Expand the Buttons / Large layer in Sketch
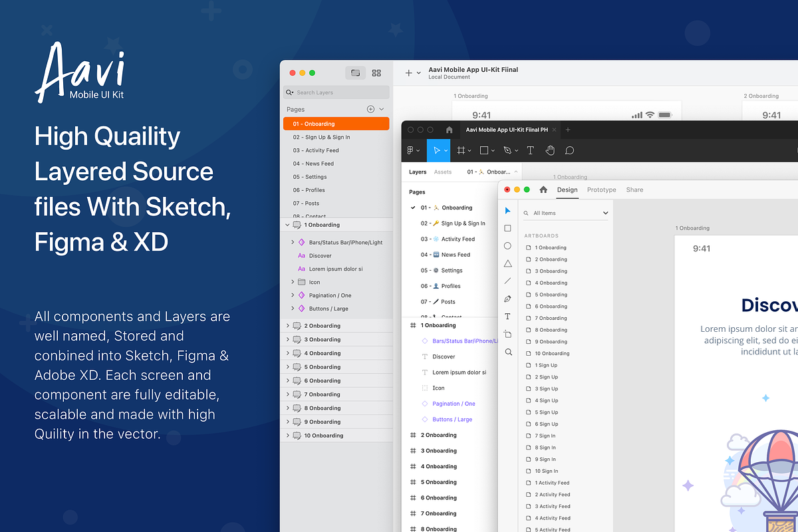Image resolution: width=798 pixels, height=532 pixels. click(293, 309)
